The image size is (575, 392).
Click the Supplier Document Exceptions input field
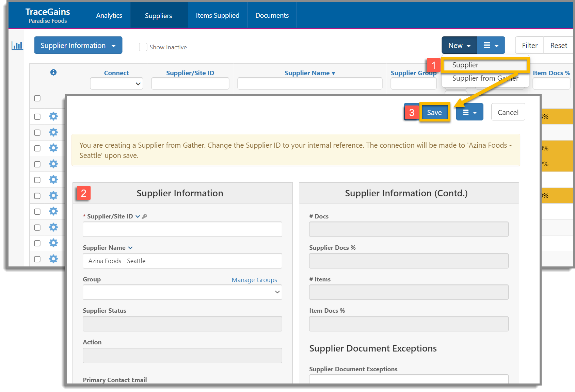(409, 379)
